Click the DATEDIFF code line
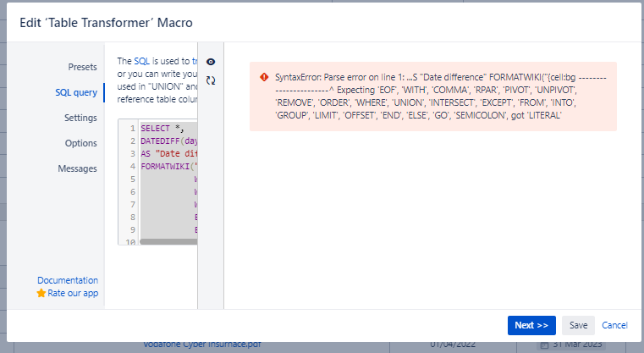The width and height of the screenshot is (644, 353). tap(168, 141)
